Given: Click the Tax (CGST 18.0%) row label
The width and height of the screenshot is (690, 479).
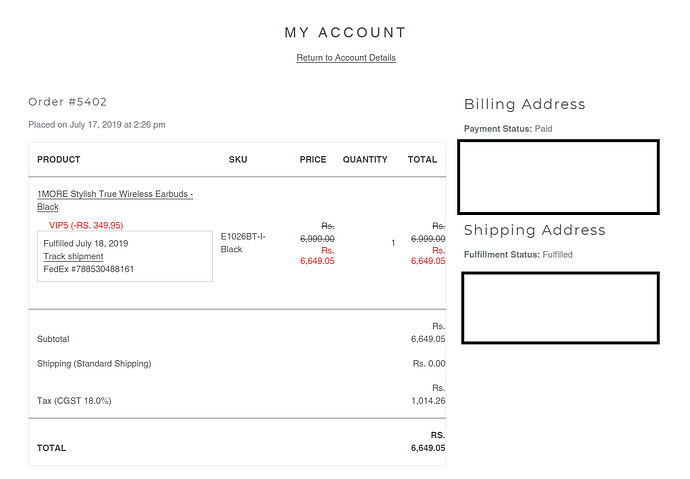Looking at the screenshot, I should point(74,400).
